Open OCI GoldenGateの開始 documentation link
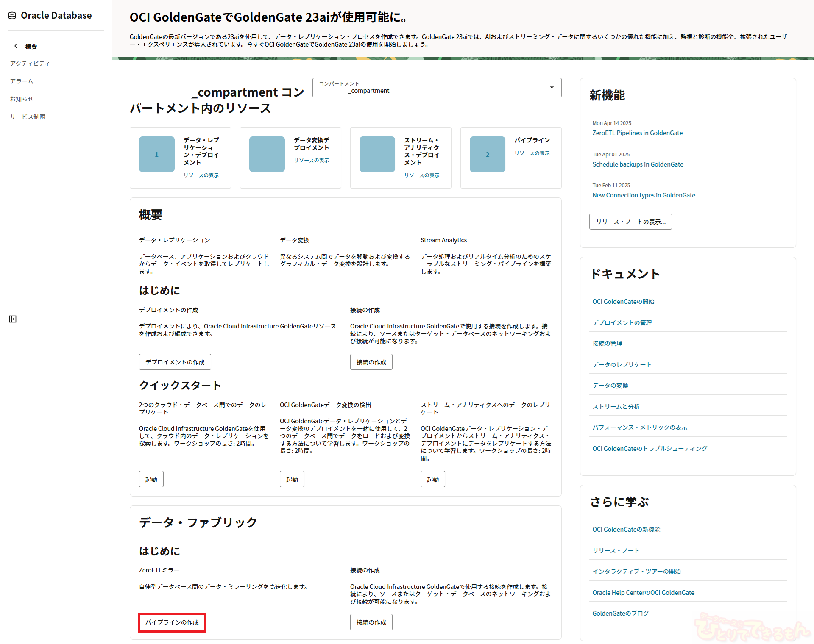 point(623,302)
